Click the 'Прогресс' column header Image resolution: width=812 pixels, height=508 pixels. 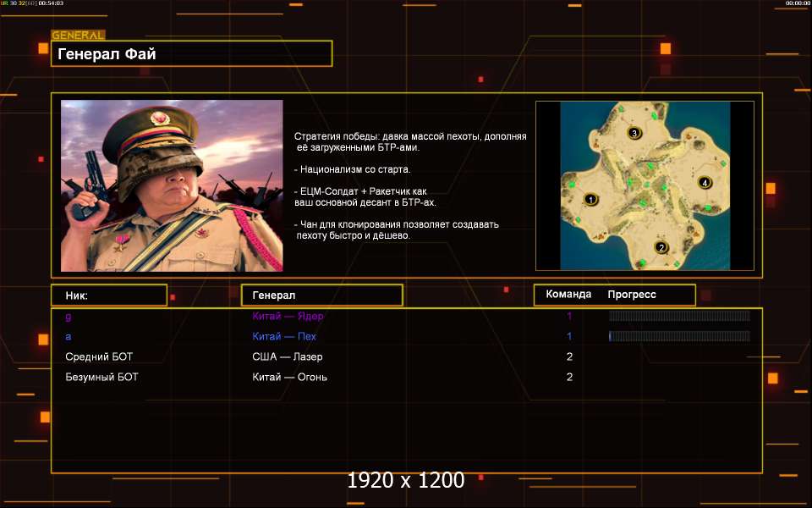click(632, 295)
